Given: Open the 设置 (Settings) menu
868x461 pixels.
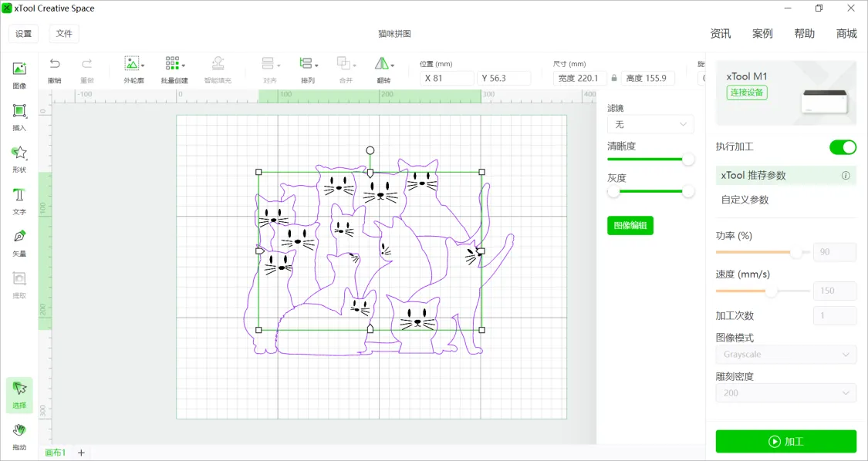Looking at the screenshot, I should pyautogui.click(x=23, y=34).
